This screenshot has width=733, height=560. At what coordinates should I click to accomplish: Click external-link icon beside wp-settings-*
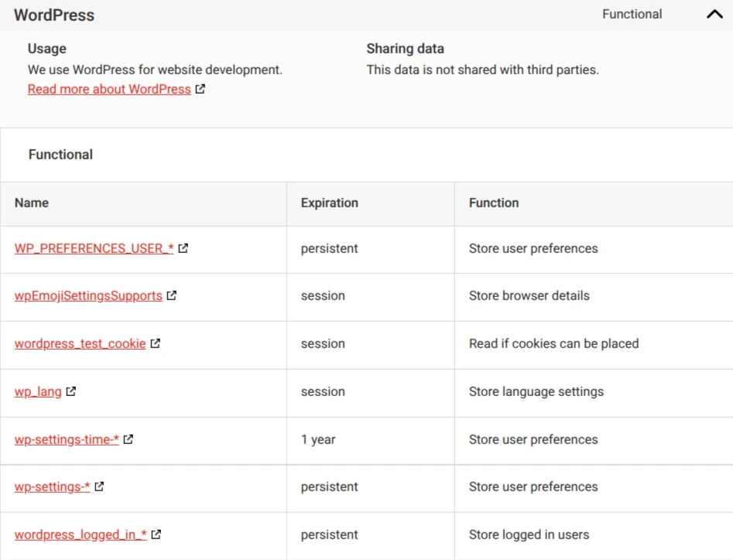(99, 487)
